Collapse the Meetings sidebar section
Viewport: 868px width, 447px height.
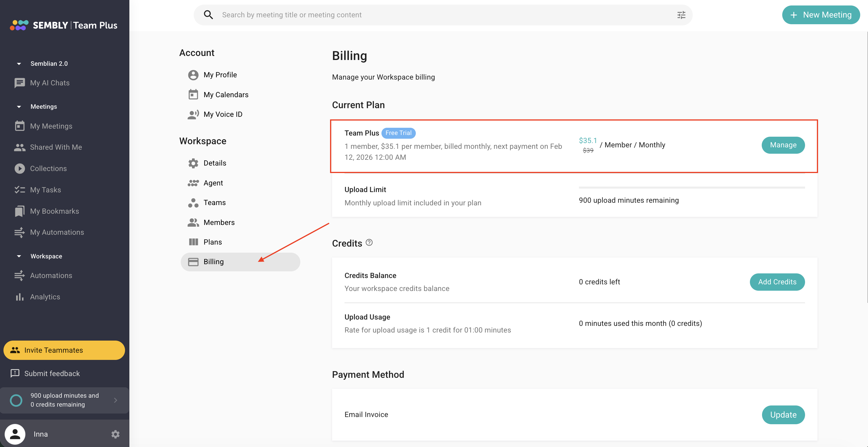pos(19,107)
